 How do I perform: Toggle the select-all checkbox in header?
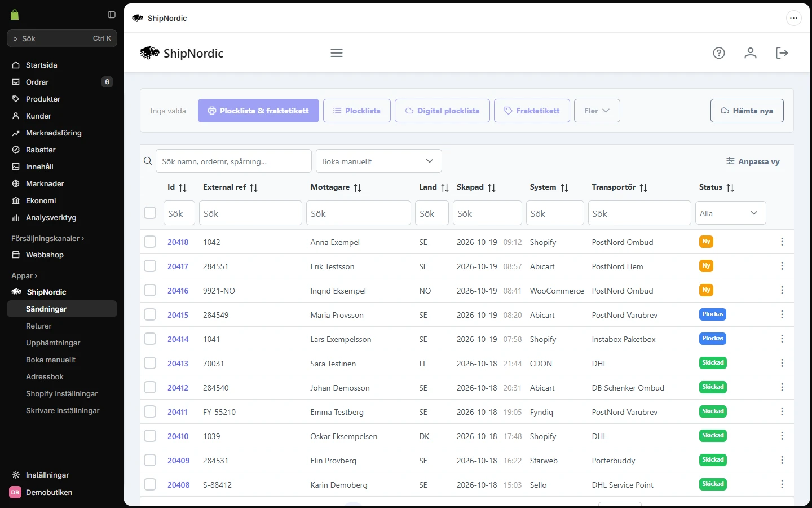150,213
